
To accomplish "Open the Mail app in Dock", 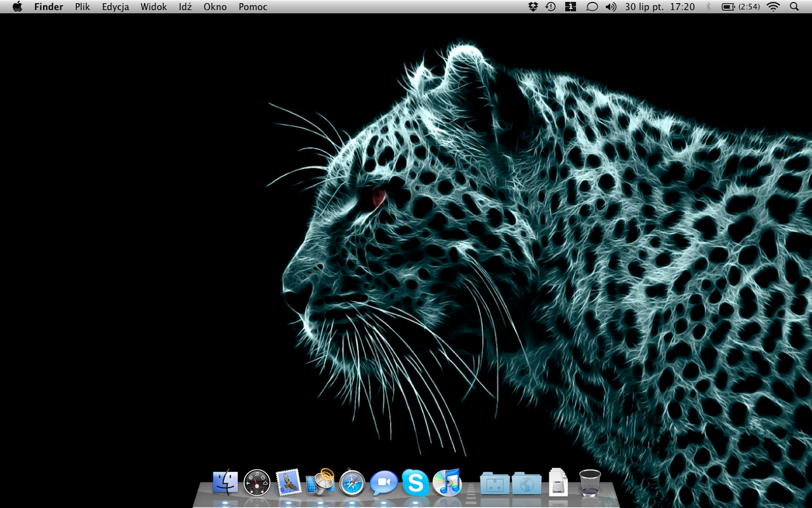I will [x=289, y=483].
